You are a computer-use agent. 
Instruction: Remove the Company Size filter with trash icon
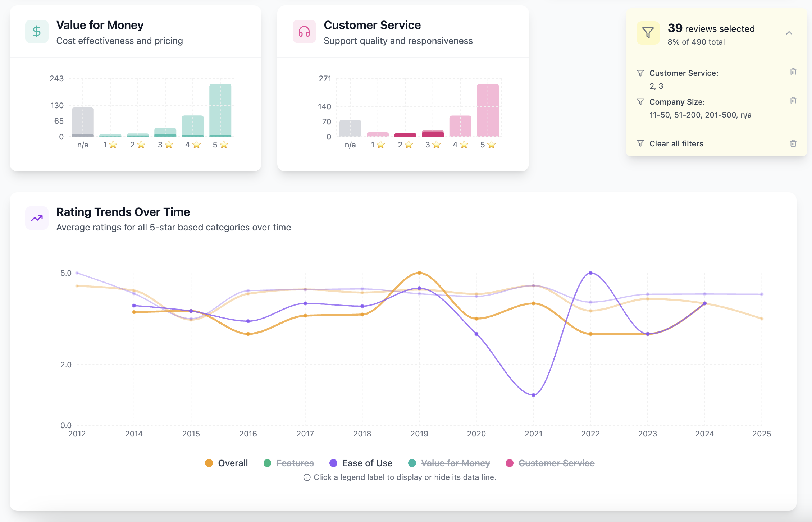coord(793,101)
